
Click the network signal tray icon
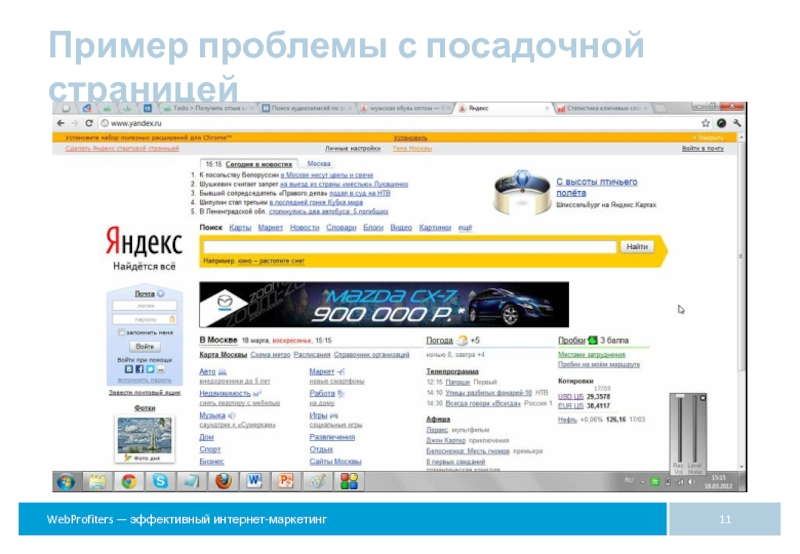pyautogui.click(x=680, y=482)
